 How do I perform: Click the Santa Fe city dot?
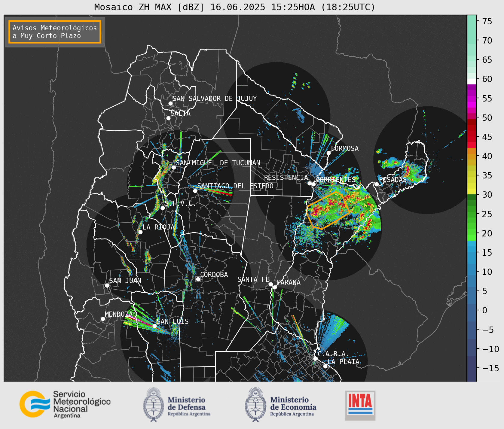pyautogui.click(x=271, y=284)
